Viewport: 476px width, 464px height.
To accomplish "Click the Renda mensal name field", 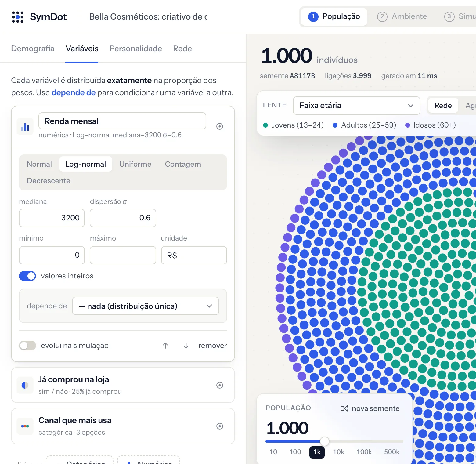I will coord(122,121).
